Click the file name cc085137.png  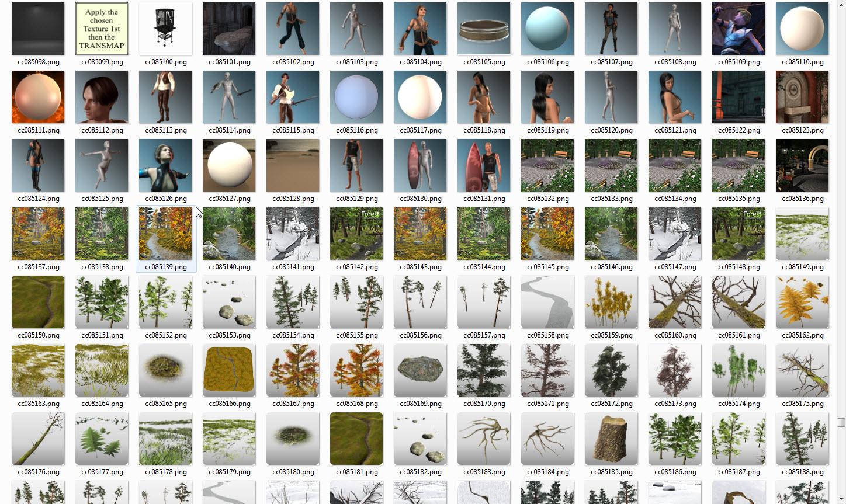39,267
